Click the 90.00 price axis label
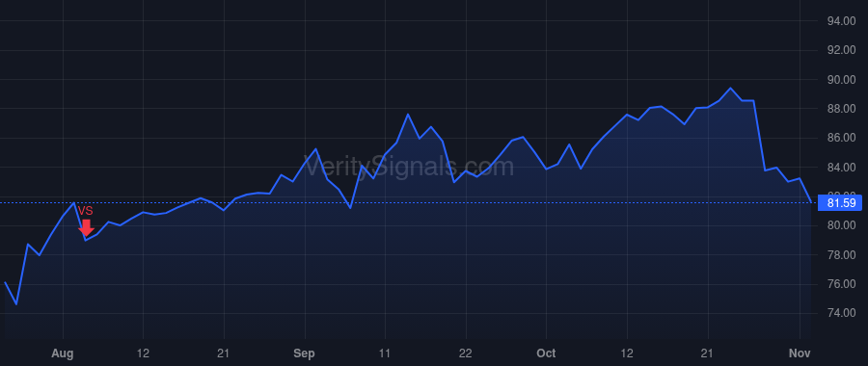 pyautogui.click(x=841, y=80)
